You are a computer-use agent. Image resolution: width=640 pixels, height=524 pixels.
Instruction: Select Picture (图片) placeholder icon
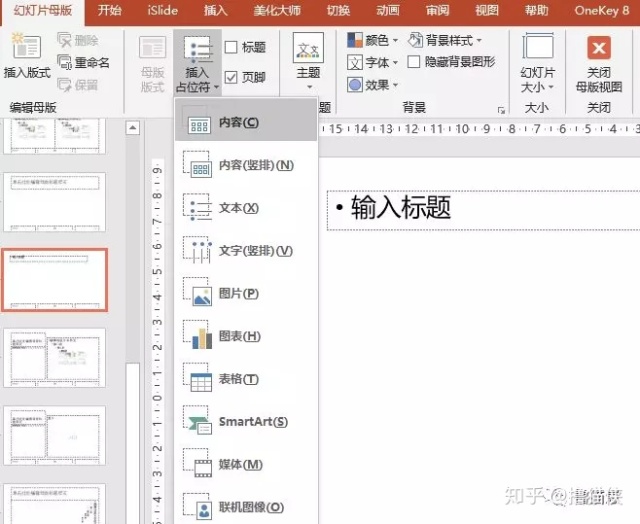coord(197,292)
